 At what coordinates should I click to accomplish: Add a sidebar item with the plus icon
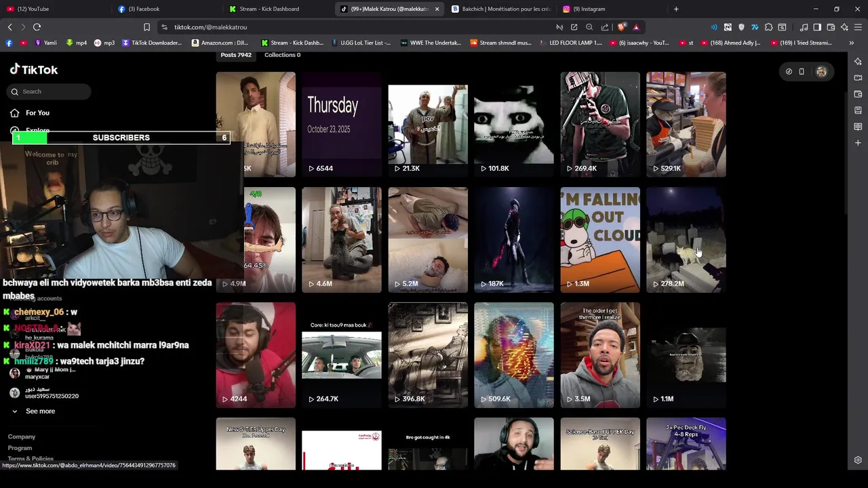click(x=858, y=143)
